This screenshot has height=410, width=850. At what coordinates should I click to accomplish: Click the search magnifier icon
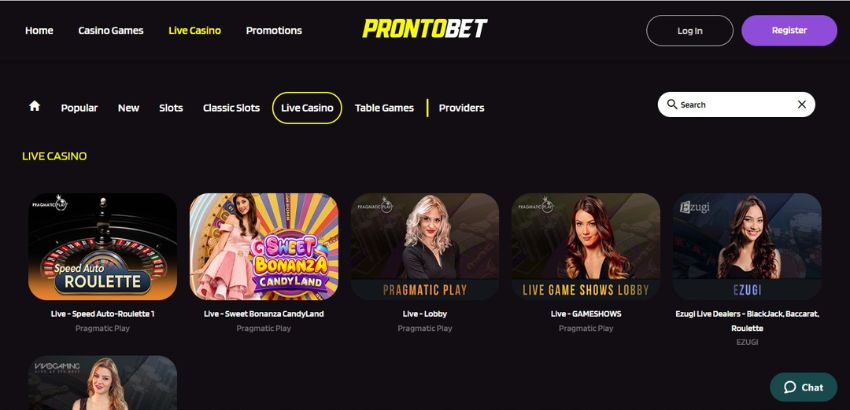point(672,104)
